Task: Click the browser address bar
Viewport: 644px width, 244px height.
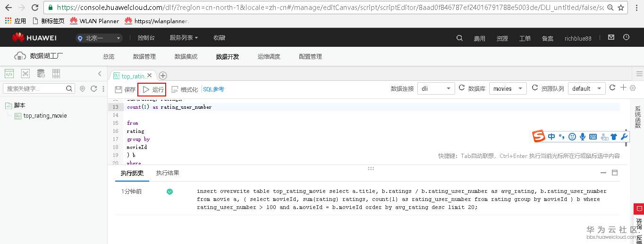Action: click(x=326, y=8)
